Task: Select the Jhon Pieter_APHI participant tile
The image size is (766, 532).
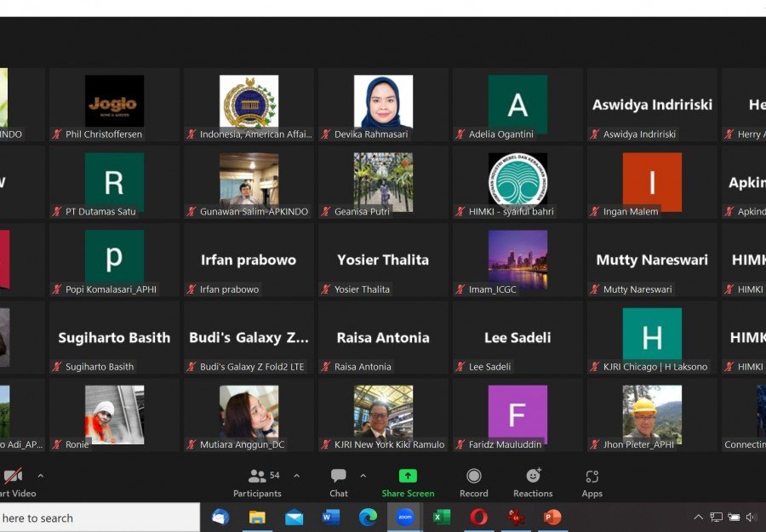Action: tap(652, 415)
